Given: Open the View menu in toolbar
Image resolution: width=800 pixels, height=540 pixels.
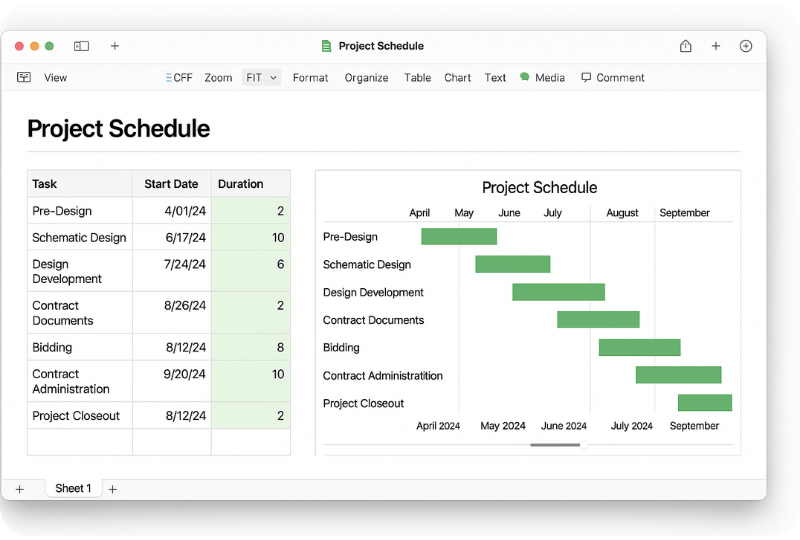Looking at the screenshot, I should 55,78.
